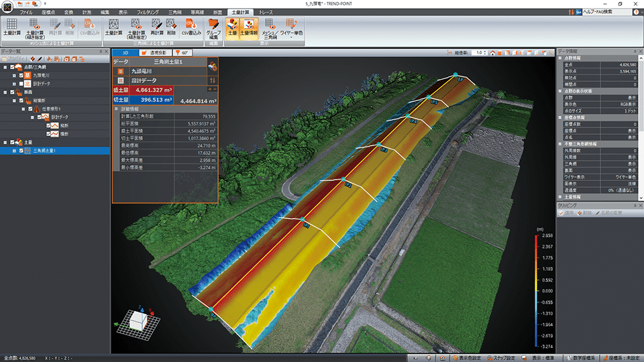
Task: Collapse the 詳細情報 section
Action: (x=116, y=108)
